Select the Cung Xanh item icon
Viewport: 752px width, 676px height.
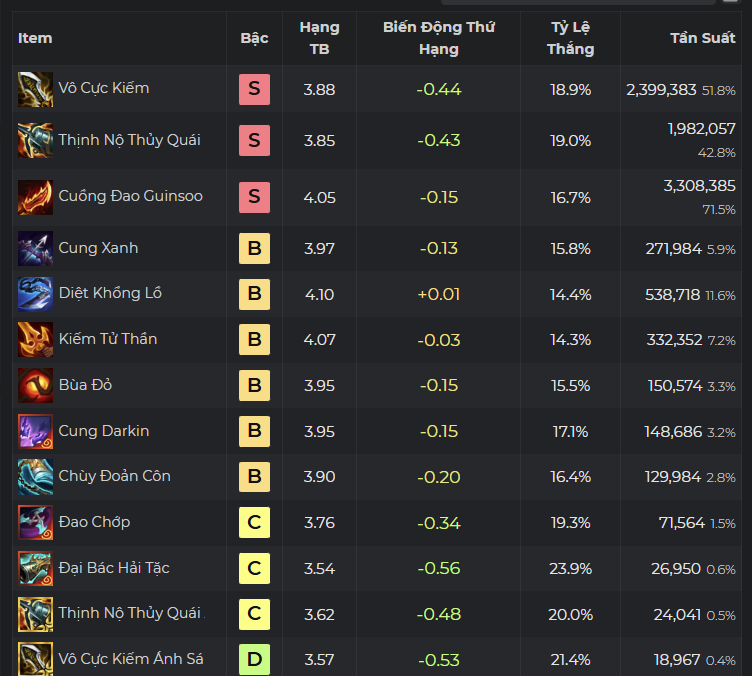(x=35, y=248)
